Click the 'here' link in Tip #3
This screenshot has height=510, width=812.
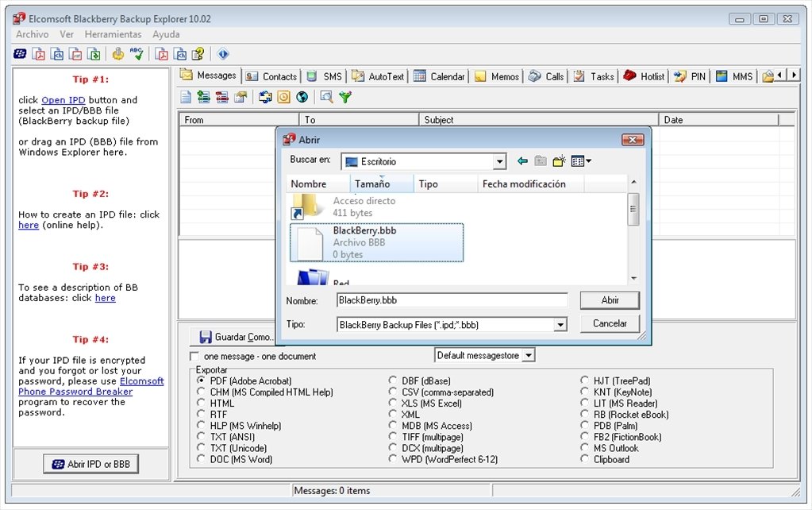(x=105, y=298)
